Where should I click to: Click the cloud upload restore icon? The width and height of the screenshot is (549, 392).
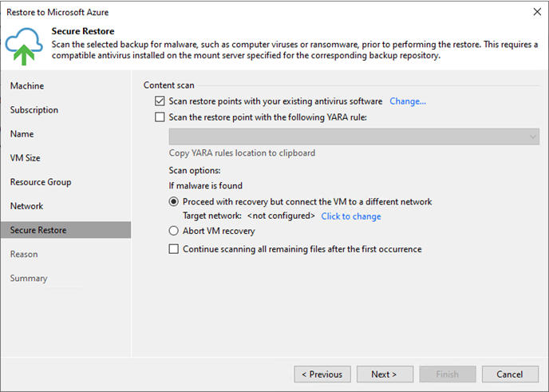click(24, 46)
